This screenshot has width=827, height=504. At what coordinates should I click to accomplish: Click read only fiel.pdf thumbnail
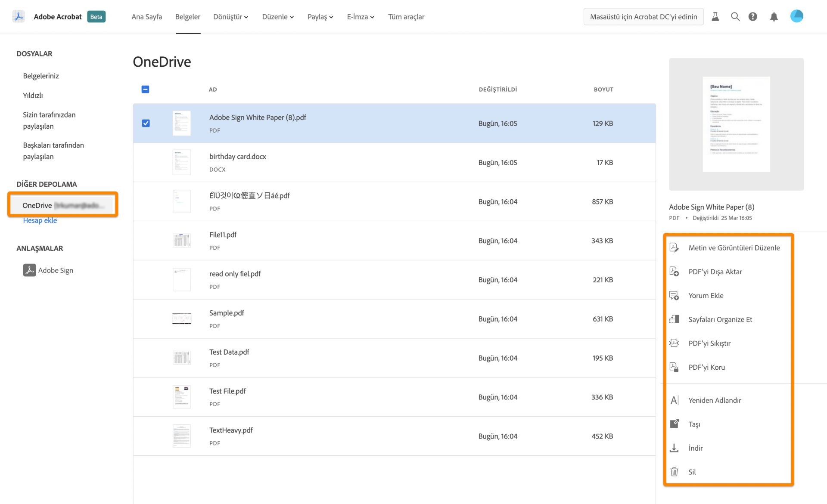(x=182, y=280)
